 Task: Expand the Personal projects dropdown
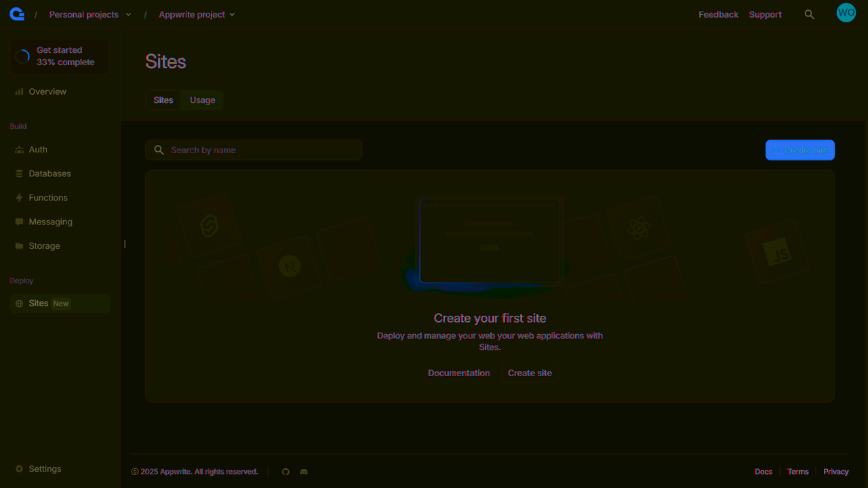click(90, 14)
